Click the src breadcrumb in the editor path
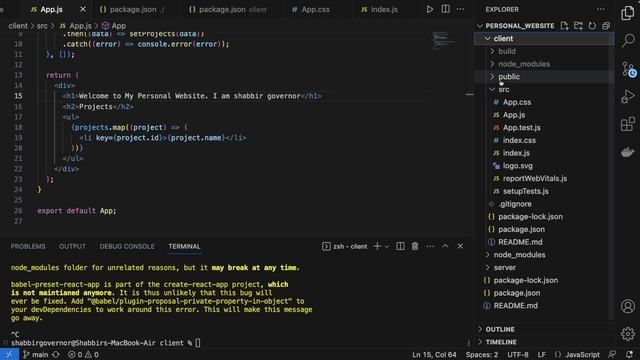 [x=42, y=26]
